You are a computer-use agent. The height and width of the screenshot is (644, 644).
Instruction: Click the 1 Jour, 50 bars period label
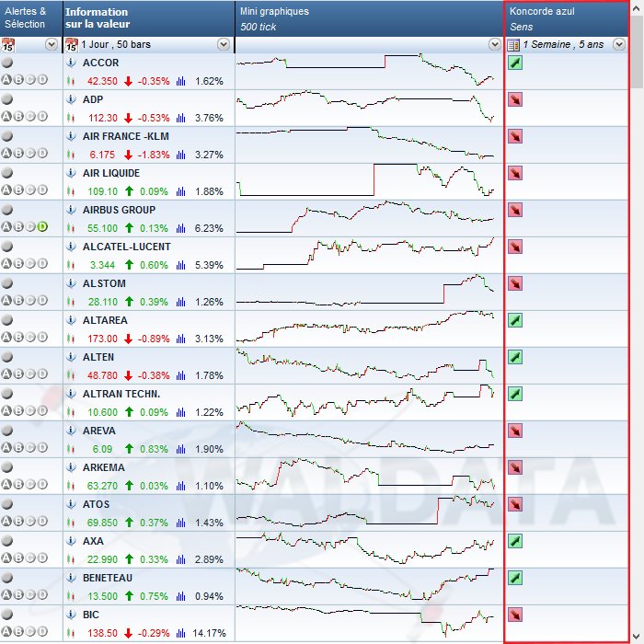[116, 44]
